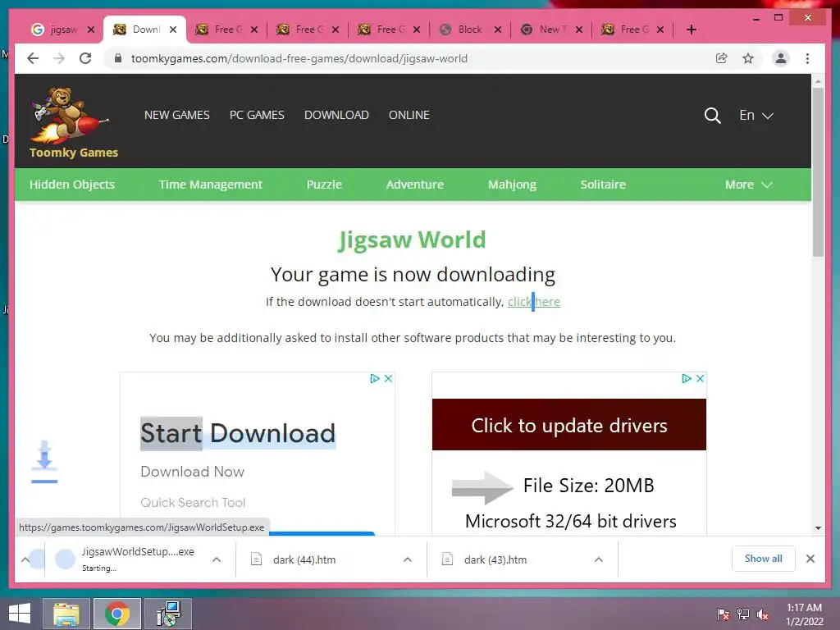Open the installer icon in taskbar
This screenshot has width=840, height=630.
pos(168,614)
